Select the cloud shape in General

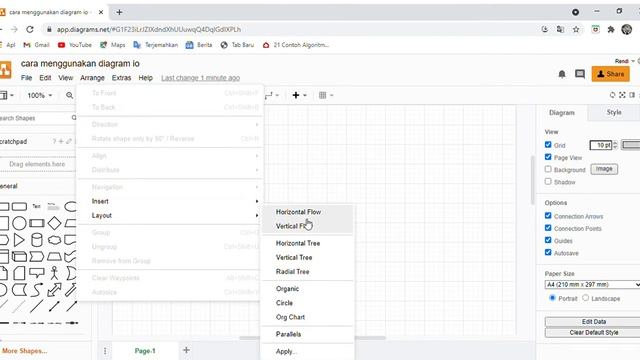pos(54,240)
